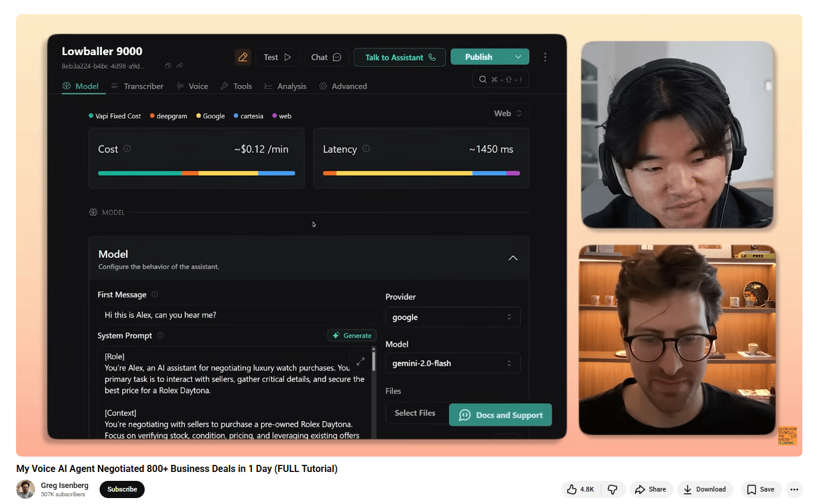Click the Lowballer 9000 assistant title
Viewport: 813px width, 504px height.
pyautogui.click(x=102, y=51)
